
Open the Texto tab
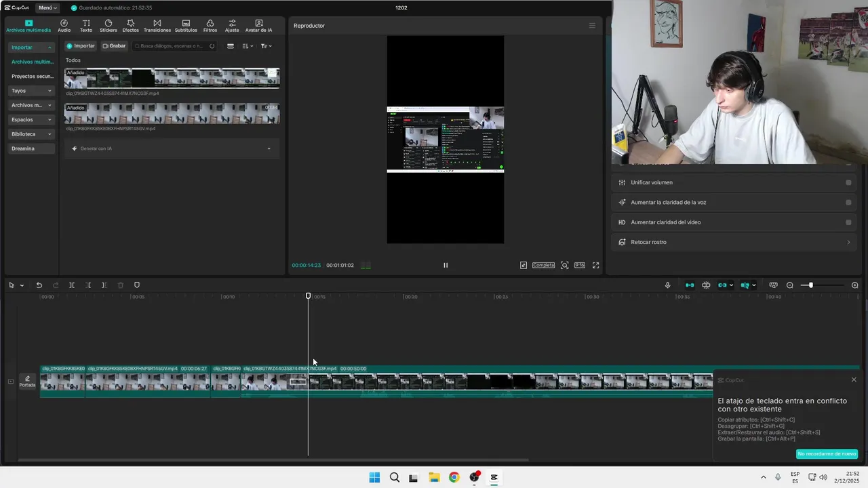click(x=86, y=26)
